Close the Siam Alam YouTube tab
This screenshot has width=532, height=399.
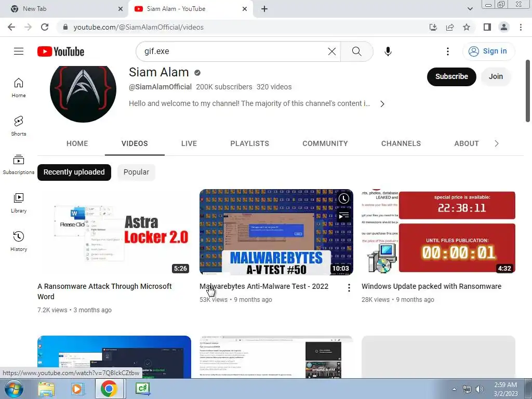(x=245, y=9)
